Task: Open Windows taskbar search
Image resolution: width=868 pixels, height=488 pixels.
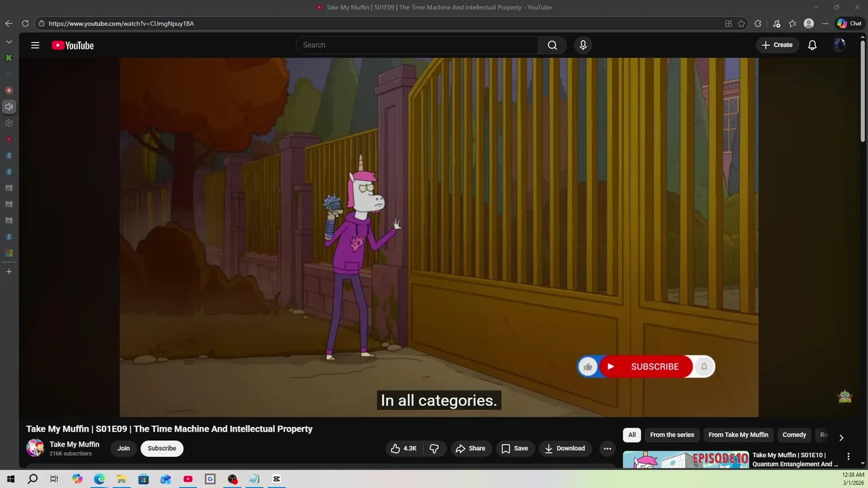Action: (33, 479)
